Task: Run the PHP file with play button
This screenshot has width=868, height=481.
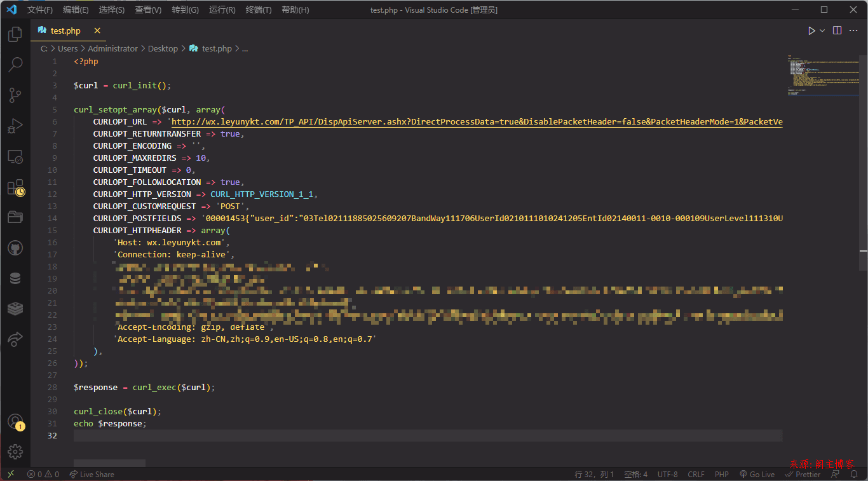Action: [x=811, y=30]
